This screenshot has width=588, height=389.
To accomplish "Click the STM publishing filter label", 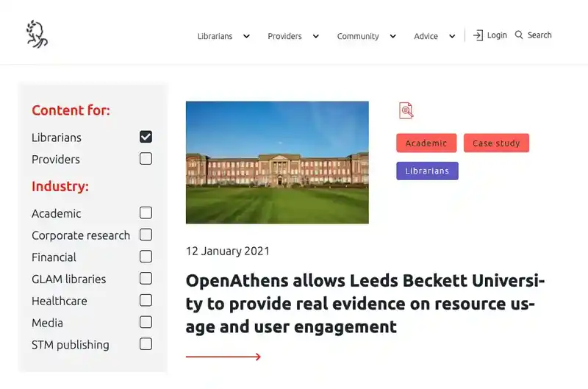I will click(x=71, y=345).
